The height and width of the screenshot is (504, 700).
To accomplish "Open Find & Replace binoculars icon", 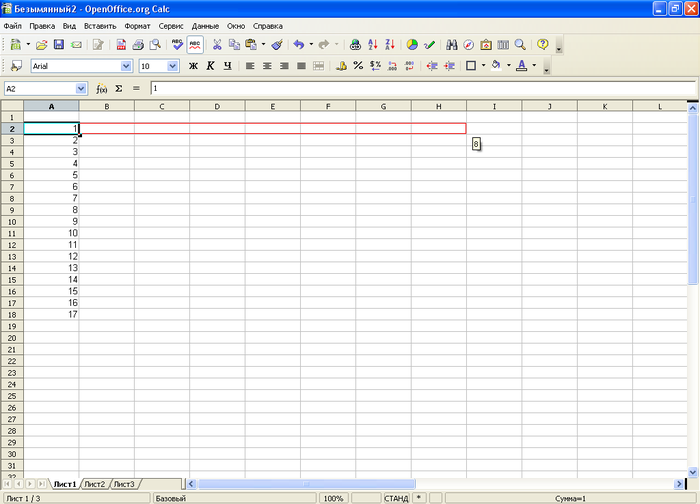I will [451, 45].
